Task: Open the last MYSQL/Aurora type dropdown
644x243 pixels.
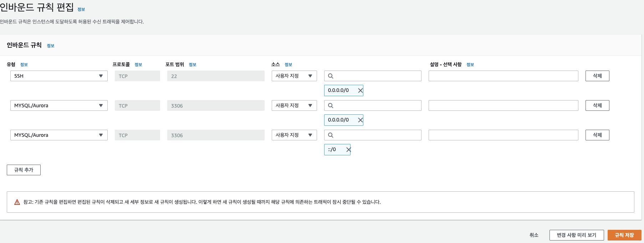Action: pos(59,135)
